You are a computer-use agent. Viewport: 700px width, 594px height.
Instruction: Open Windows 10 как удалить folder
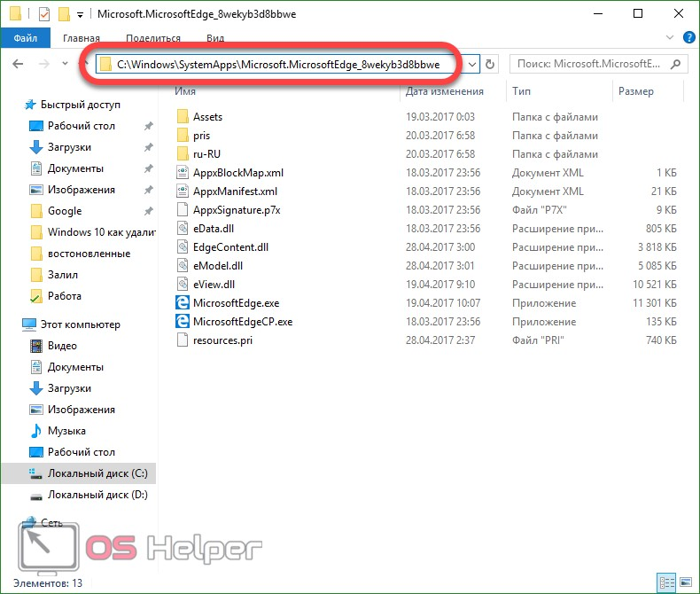(x=102, y=232)
